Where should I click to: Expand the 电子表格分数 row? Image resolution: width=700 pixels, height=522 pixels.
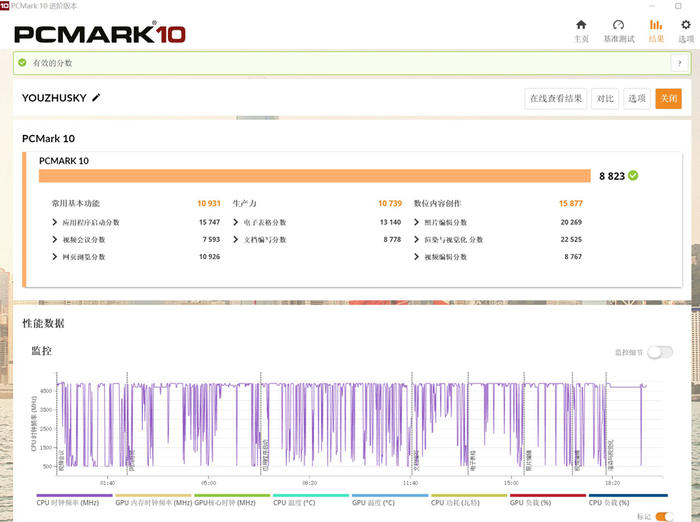coord(236,222)
